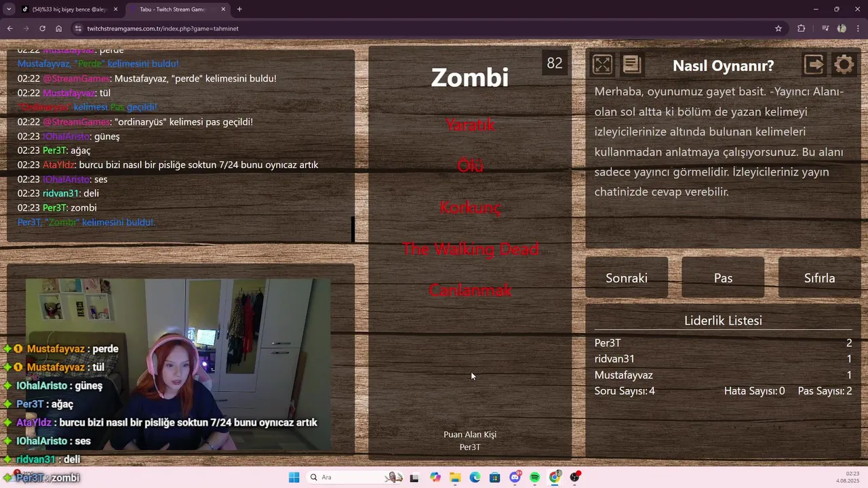Go back in browser history
Image resolution: width=868 pixels, height=488 pixels.
point(9,28)
